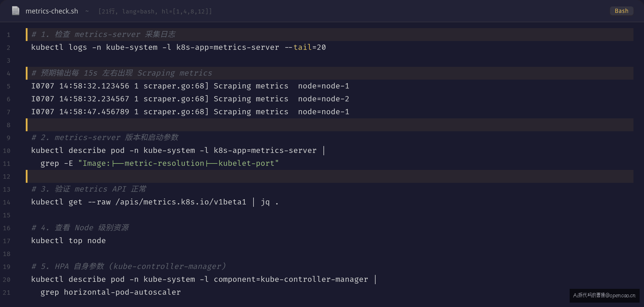This screenshot has height=307, width=644.
Task: Click the grep -E pattern string
Action: 179,163
